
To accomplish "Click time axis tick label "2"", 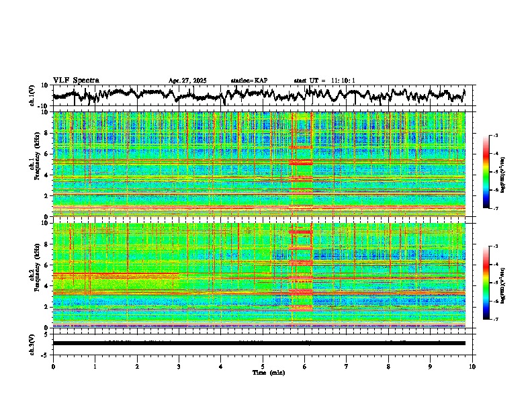I will point(137,367).
